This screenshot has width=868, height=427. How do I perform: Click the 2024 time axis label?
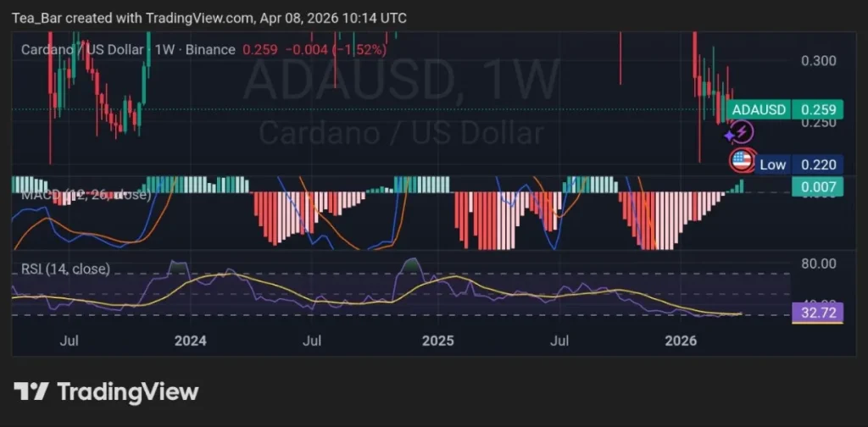point(190,341)
